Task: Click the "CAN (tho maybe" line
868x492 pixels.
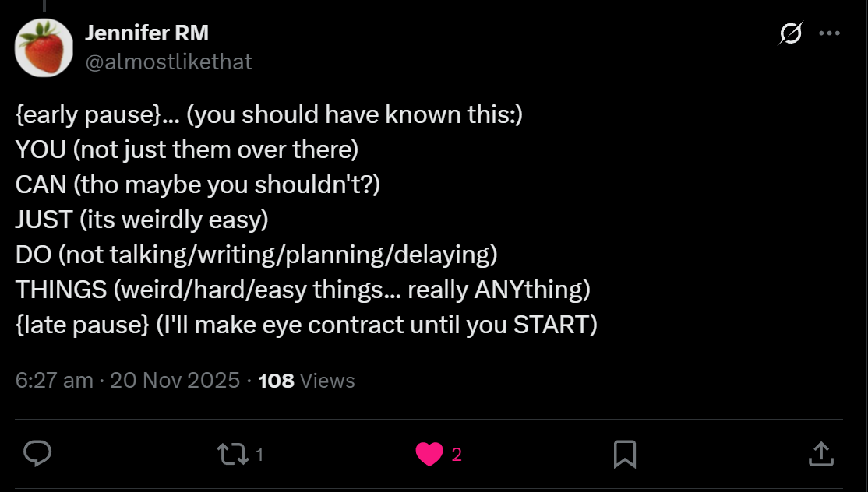Action: (x=197, y=184)
